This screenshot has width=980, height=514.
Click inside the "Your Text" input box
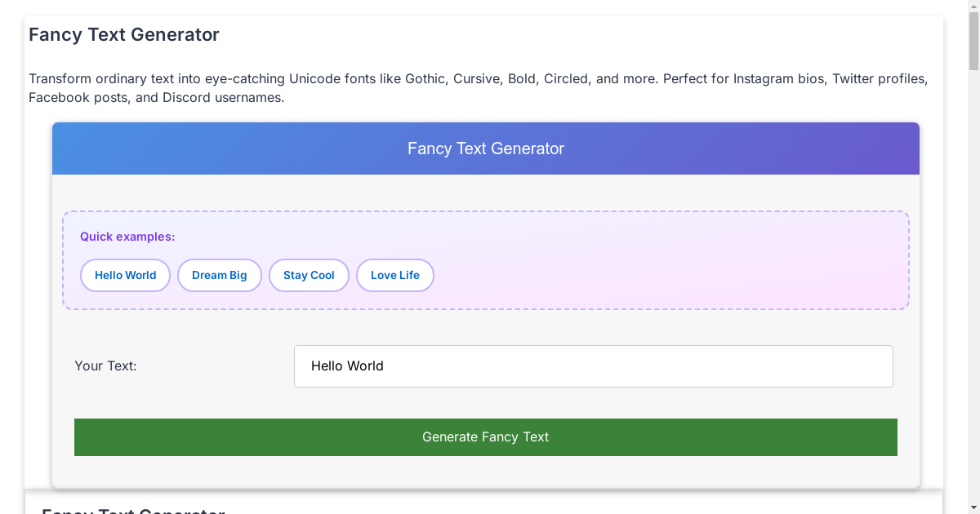coord(594,366)
